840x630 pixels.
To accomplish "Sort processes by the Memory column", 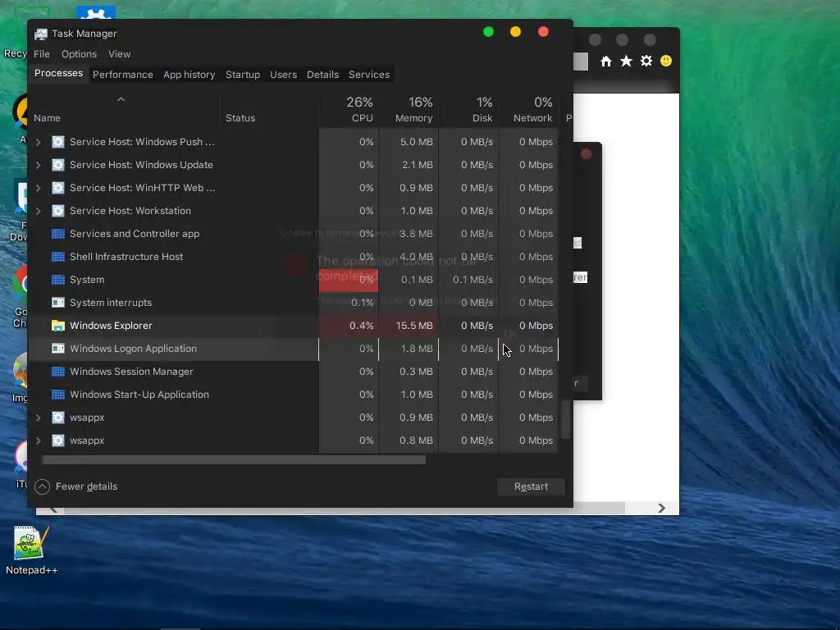I will coord(409,109).
